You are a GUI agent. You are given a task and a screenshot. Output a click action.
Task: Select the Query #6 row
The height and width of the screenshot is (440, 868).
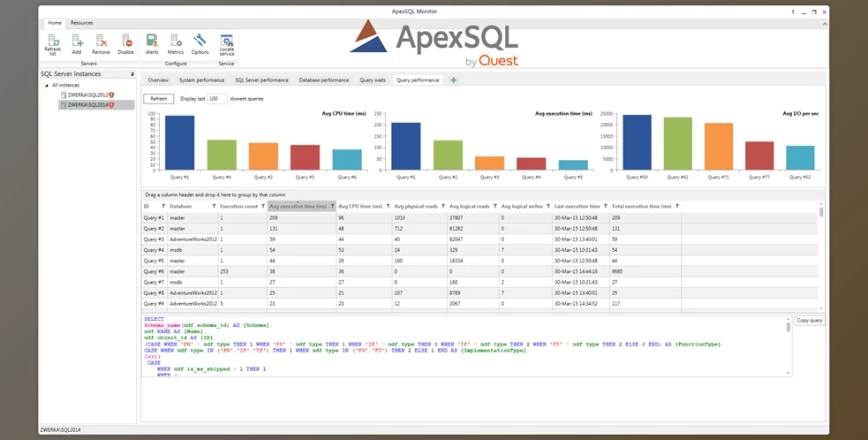[x=479, y=271]
